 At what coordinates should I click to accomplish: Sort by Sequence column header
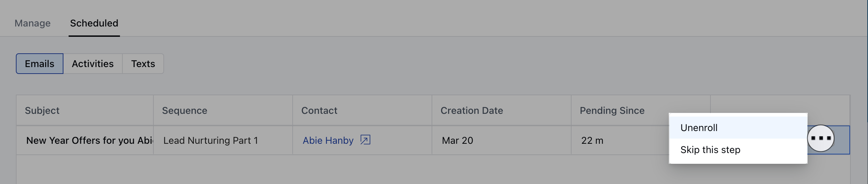click(184, 110)
